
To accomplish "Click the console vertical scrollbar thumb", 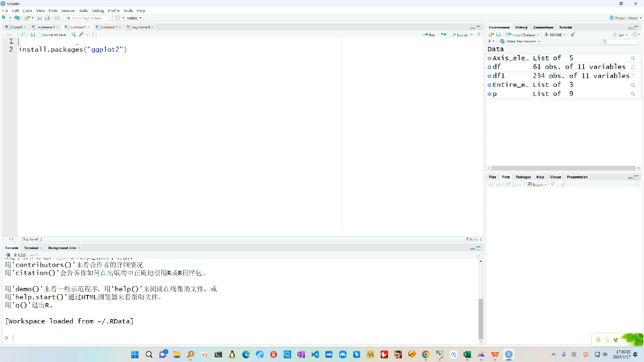I will click(481, 319).
